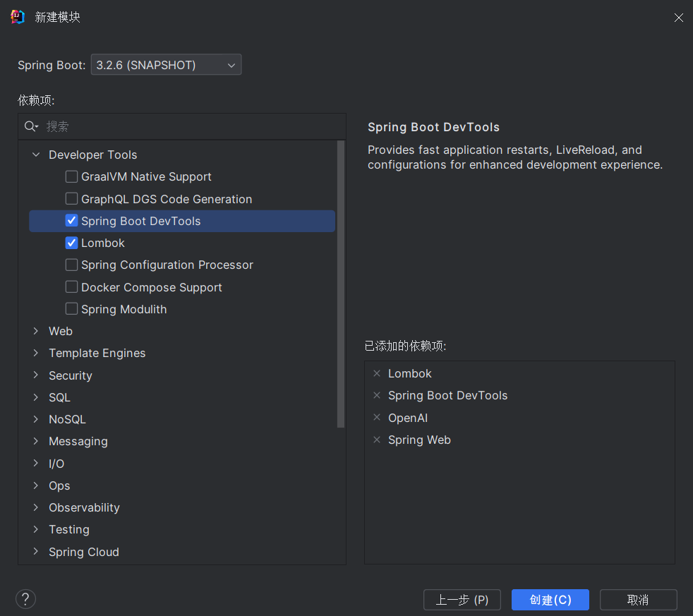Collapse the Developer Tools group
The width and height of the screenshot is (693, 616).
click(x=36, y=155)
